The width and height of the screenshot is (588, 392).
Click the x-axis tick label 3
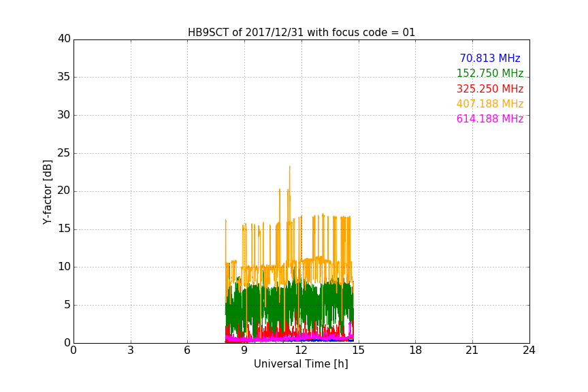131,350
